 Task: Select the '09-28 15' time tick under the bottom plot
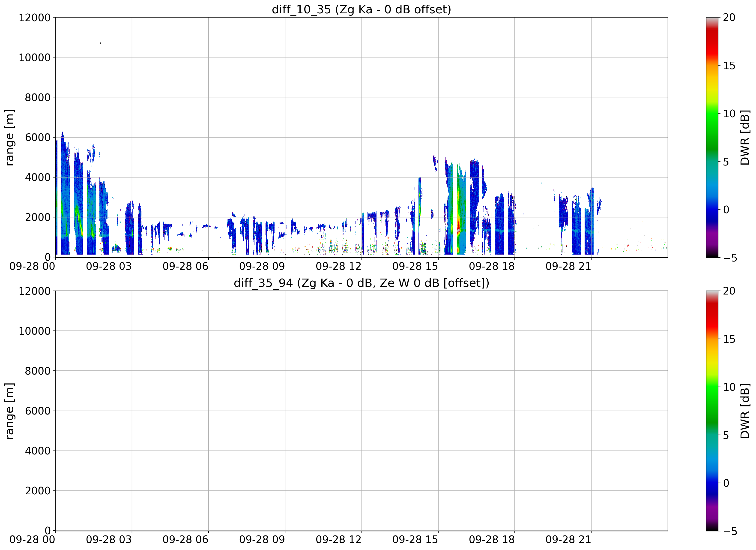click(x=415, y=540)
